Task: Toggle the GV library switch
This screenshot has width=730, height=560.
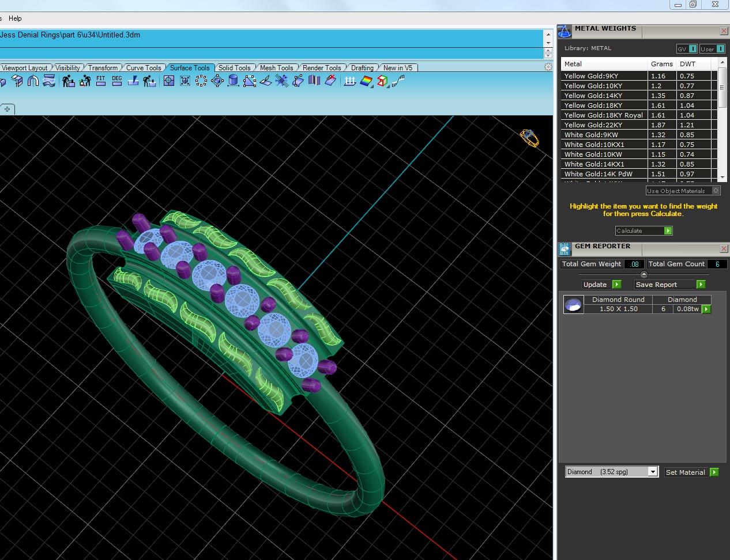Action: [687, 49]
